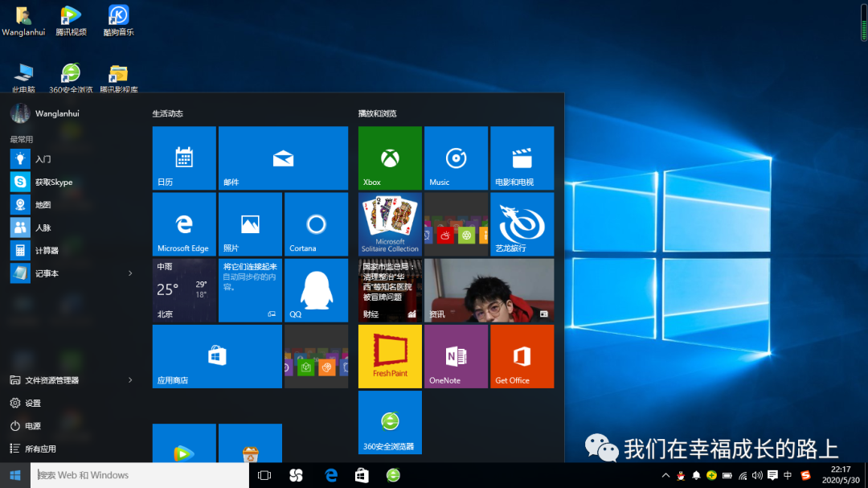This screenshot has width=868, height=488.
Task: Open the 日历 calendar tile
Action: (184, 158)
